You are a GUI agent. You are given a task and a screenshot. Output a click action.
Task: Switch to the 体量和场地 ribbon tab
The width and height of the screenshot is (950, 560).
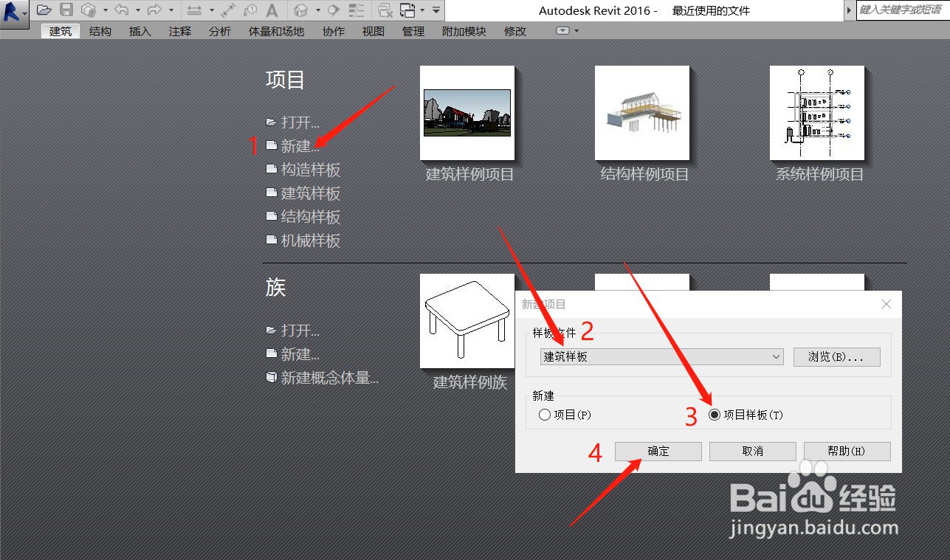click(276, 31)
